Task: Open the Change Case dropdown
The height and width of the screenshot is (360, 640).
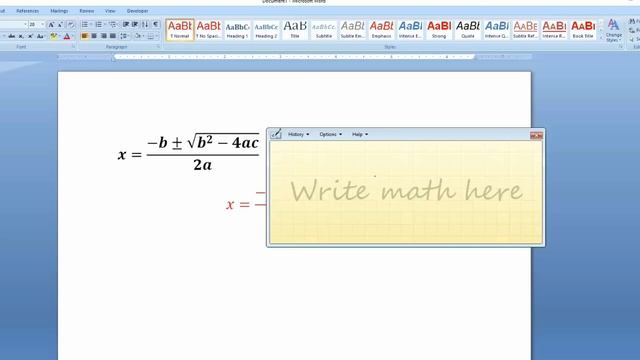Action: [x=40, y=36]
